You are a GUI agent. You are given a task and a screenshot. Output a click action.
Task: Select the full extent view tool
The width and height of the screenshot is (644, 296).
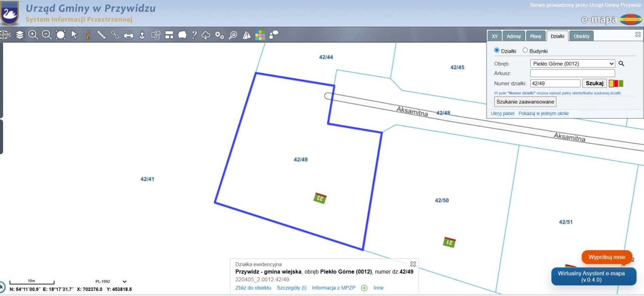click(x=61, y=35)
